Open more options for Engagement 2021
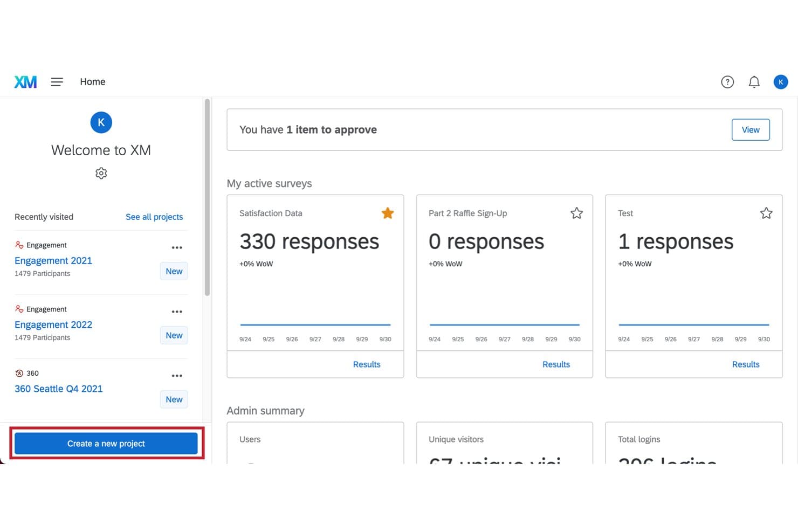Image resolution: width=798 pixels, height=532 pixels. coord(177,247)
